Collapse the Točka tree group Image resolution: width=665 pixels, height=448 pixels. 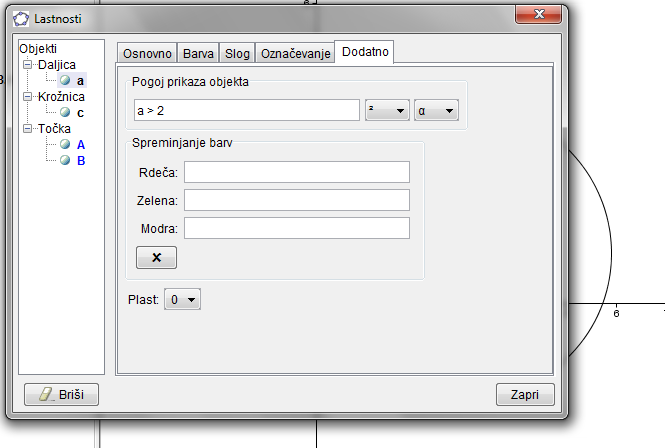(x=28, y=129)
